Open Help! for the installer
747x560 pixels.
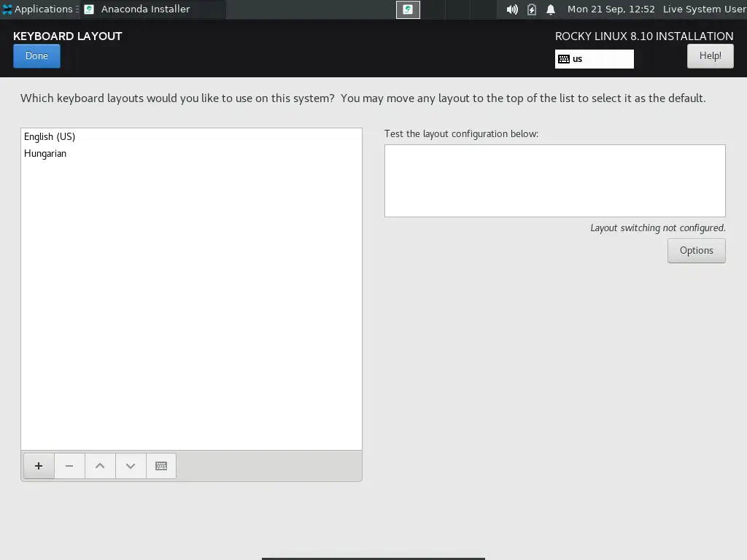pyautogui.click(x=710, y=55)
